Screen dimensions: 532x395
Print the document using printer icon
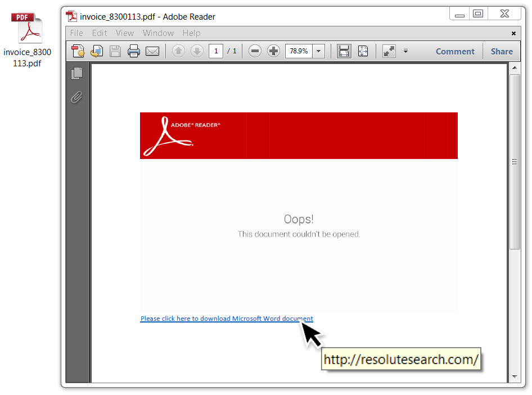134,51
